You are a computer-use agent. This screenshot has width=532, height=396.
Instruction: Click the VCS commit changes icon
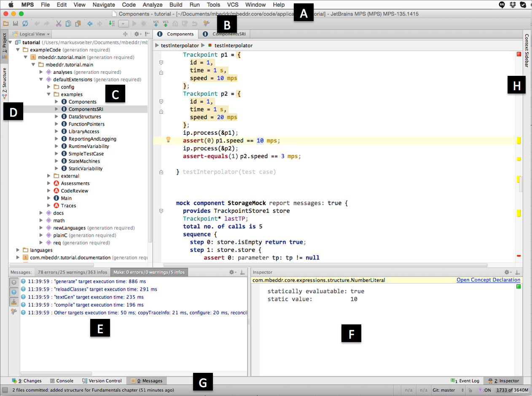coord(166,24)
